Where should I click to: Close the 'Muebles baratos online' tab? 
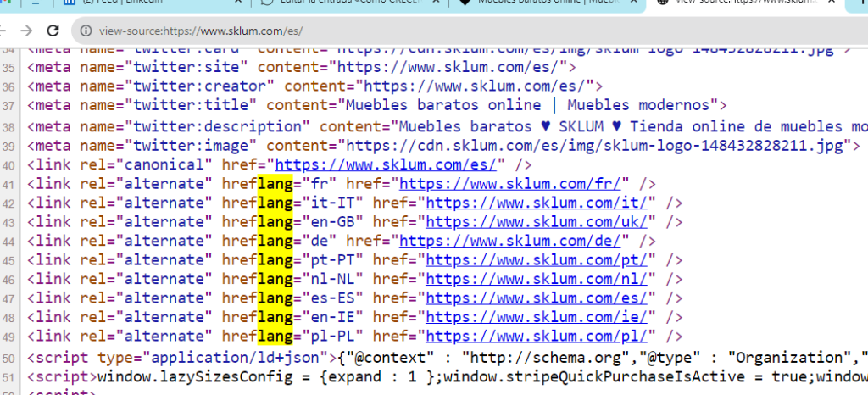click(x=634, y=3)
